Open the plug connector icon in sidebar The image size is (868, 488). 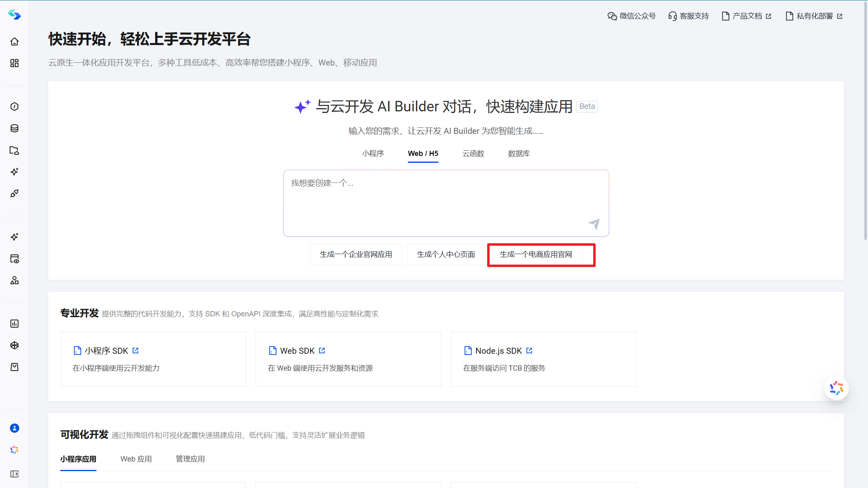coord(14,193)
